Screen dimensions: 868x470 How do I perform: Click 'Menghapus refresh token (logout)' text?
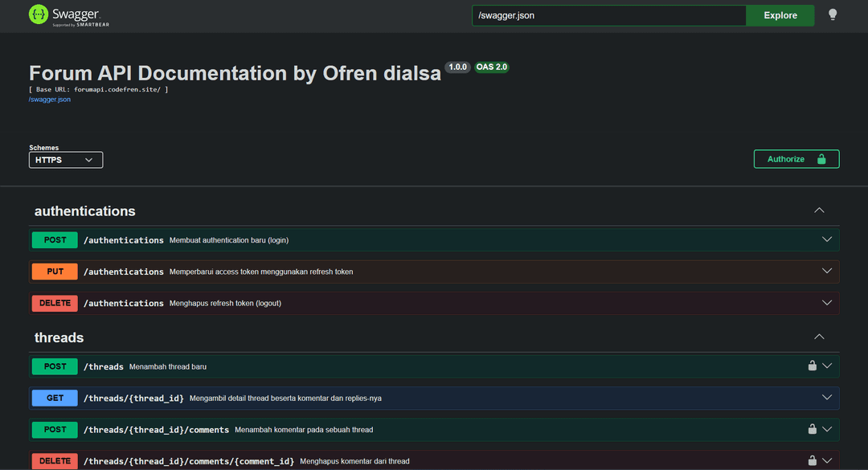[x=225, y=304]
